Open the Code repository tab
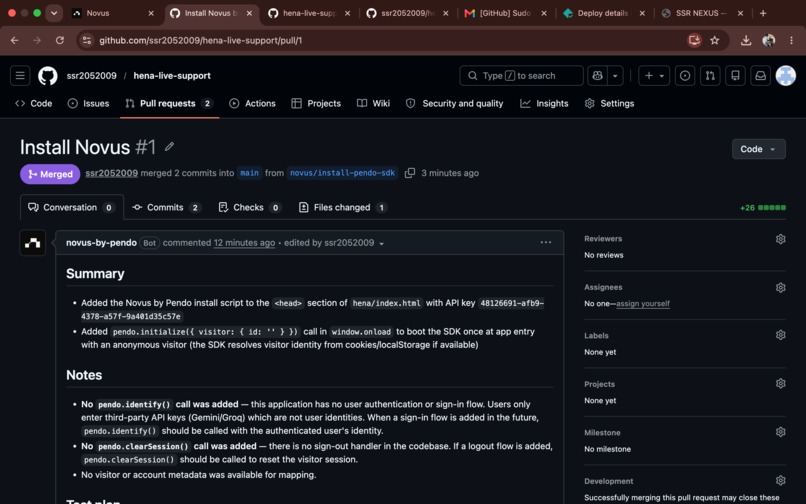Viewport: 806px width, 504px height. [34, 103]
